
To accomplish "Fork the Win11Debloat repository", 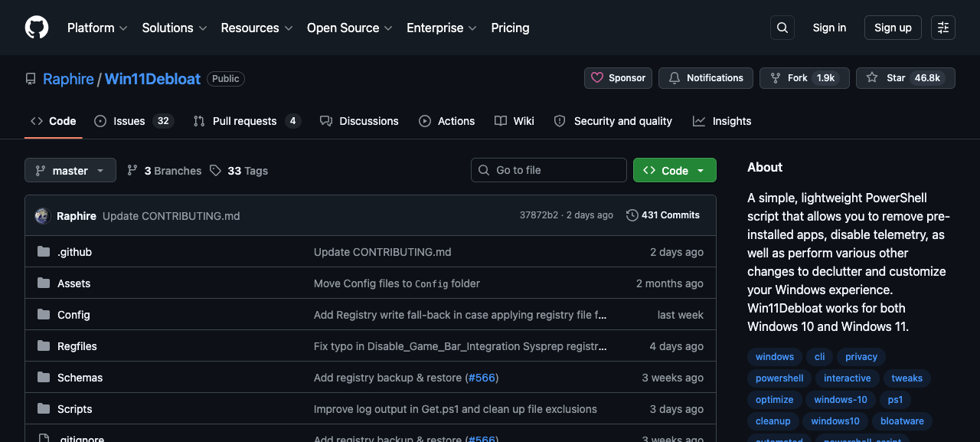I will coord(804,78).
